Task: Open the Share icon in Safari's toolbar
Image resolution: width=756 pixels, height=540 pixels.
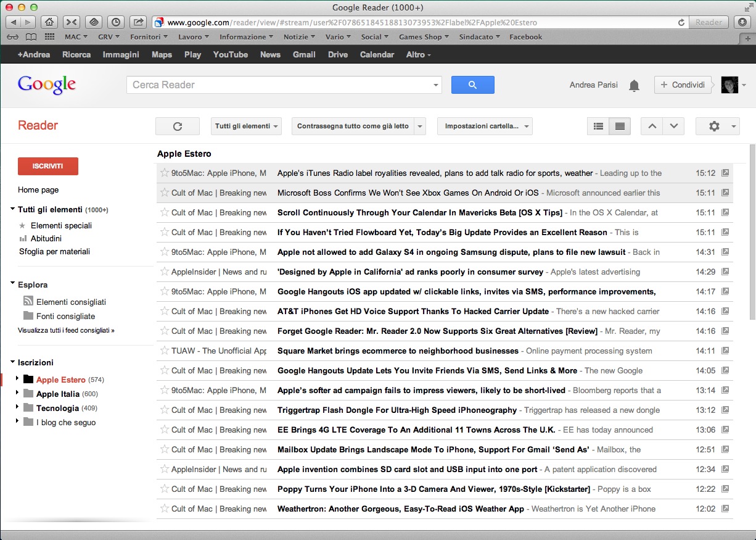Action: pyautogui.click(x=138, y=22)
